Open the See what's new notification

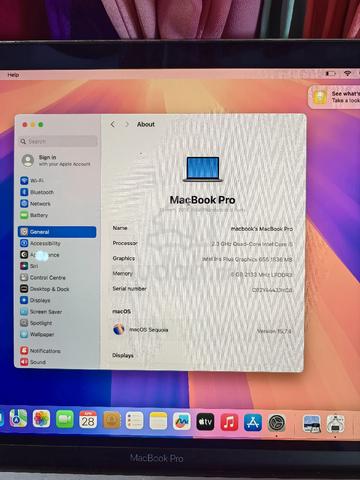point(335,97)
